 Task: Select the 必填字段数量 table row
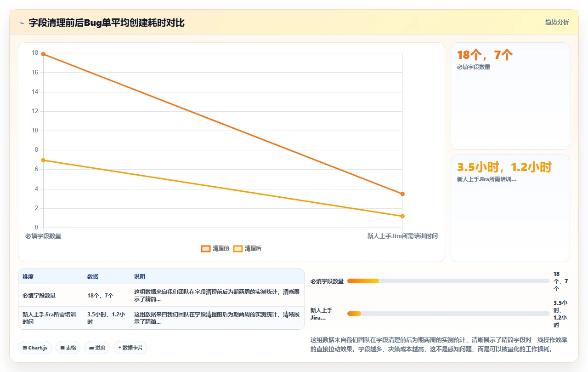click(161, 296)
